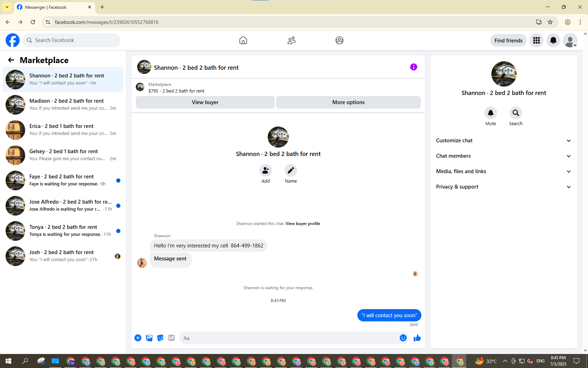588x368 pixels.
Task: Choose a GIF icon in composer
Action: [171, 338]
